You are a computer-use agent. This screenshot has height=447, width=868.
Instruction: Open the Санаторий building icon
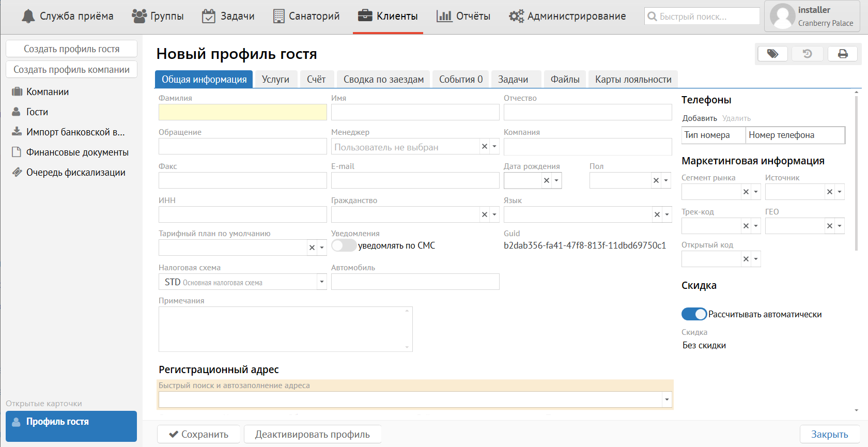(278, 17)
